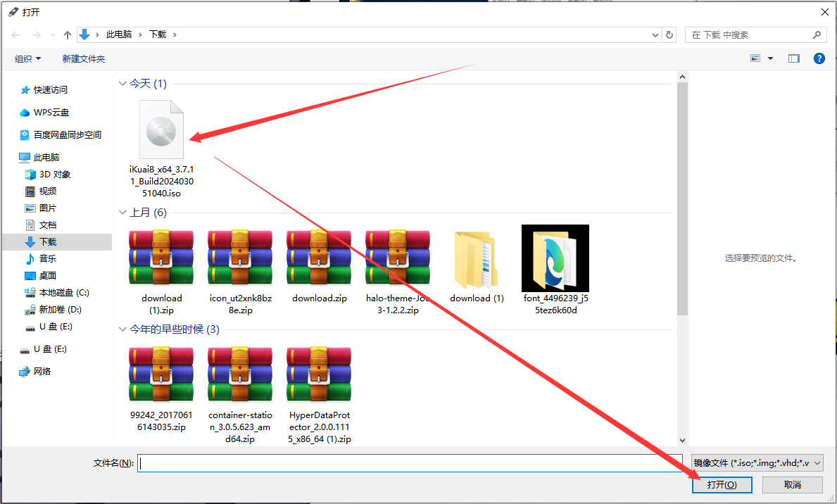This screenshot has height=504, width=837.
Task: Select 本地磁盘 (C:) in the sidebar
Action: click(x=63, y=292)
